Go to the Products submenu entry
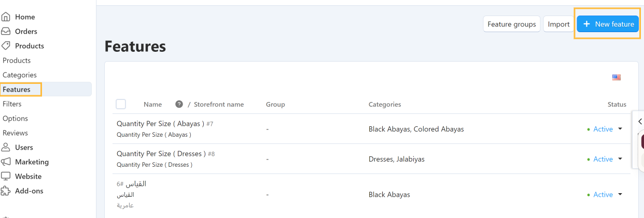 (x=17, y=61)
